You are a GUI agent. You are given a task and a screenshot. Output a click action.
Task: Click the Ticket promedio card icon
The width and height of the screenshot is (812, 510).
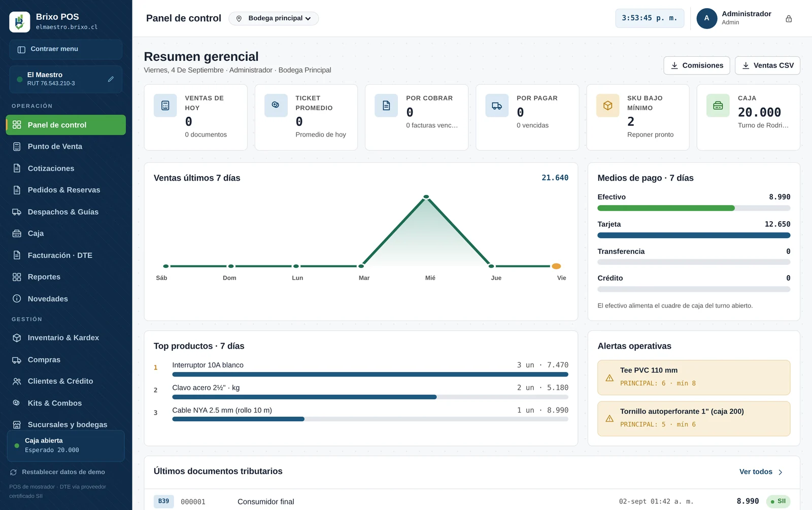coord(276,106)
